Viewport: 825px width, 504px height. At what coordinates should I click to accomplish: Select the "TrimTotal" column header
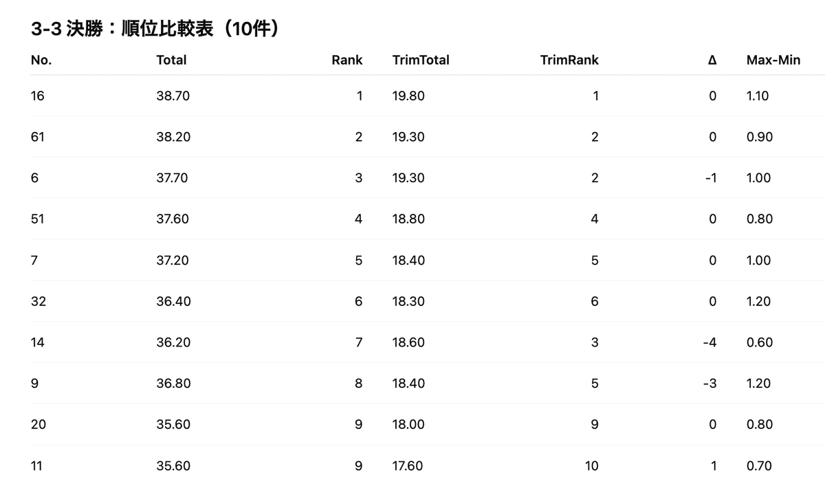click(x=421, y=60)
